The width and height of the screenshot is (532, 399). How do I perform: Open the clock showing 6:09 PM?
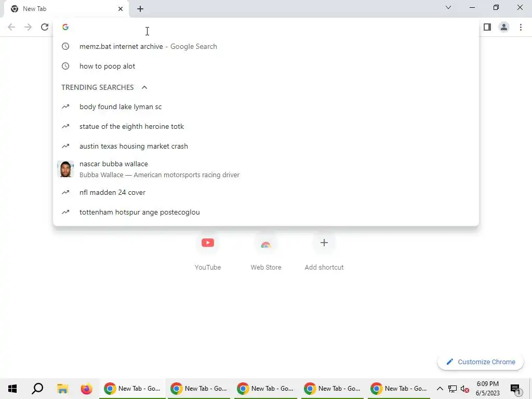click(x=487, y=389)
